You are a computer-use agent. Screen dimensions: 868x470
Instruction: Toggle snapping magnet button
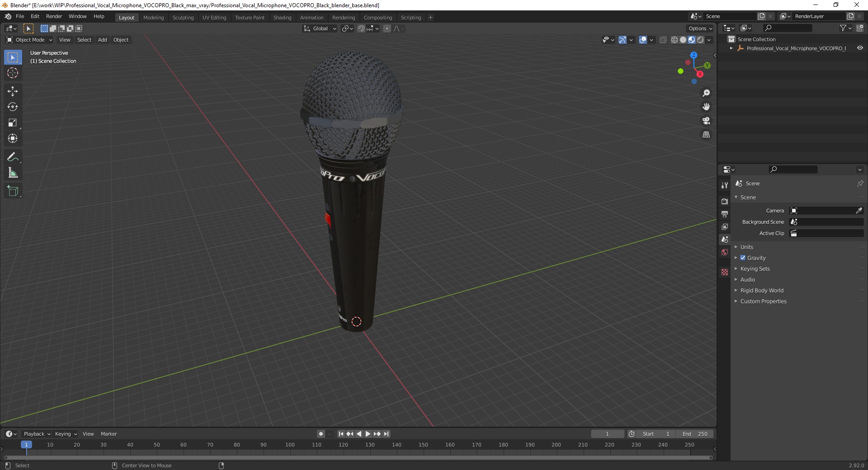(361, 28)
